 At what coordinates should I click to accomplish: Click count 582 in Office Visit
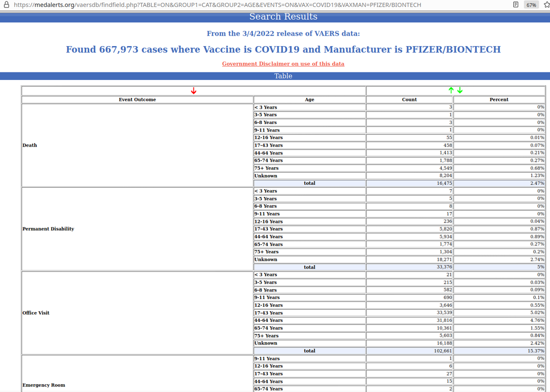tap(409, 290)
